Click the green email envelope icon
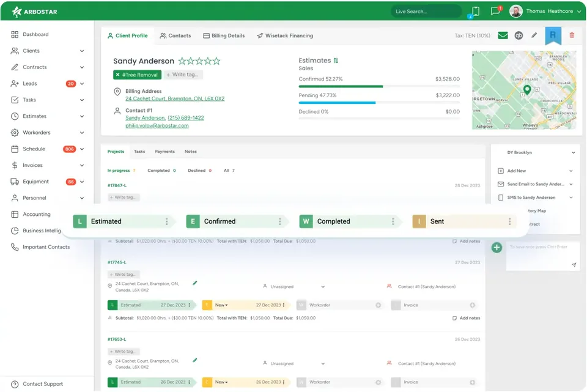The width and height of the screenshot is (587, 392). coord(503,35)
